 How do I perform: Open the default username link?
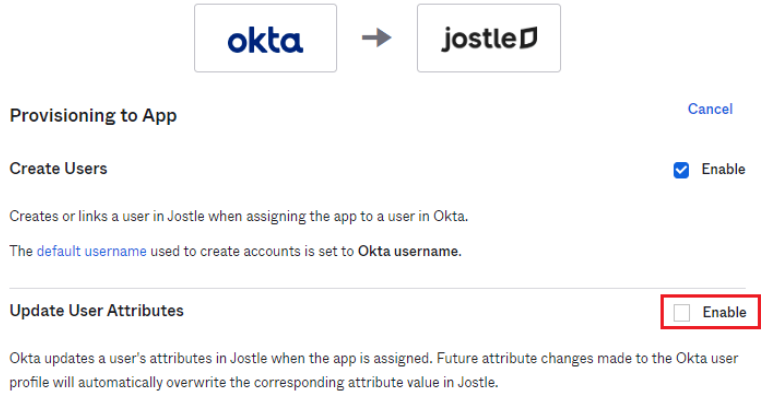[x=92, y=251]
